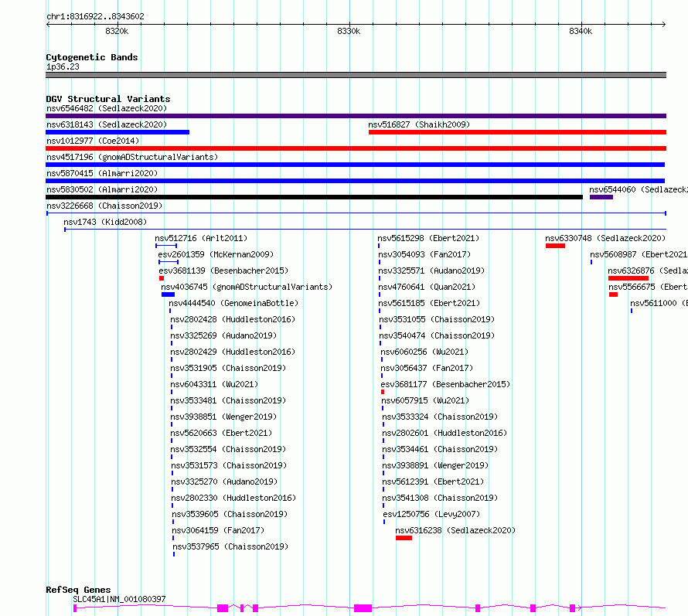Click nsv3056437 (Fan2017) entry
The image size is (688, 616).
point(427,368)
